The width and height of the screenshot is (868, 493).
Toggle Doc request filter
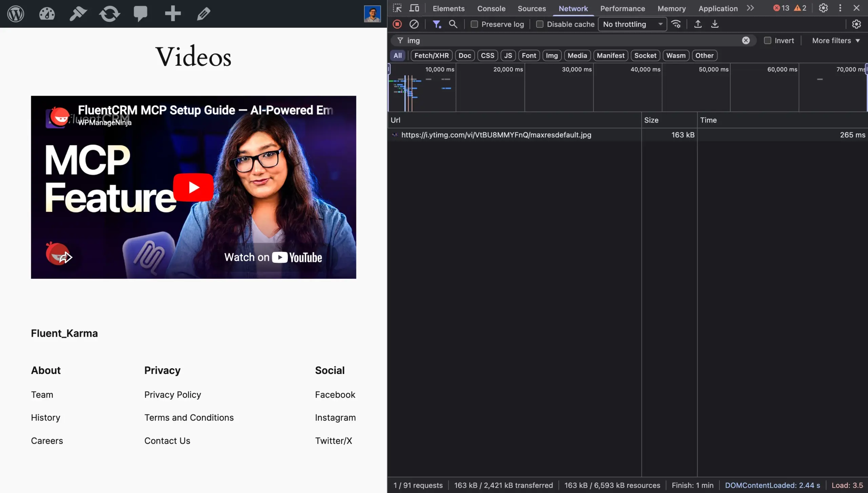(x=465, y=56)
